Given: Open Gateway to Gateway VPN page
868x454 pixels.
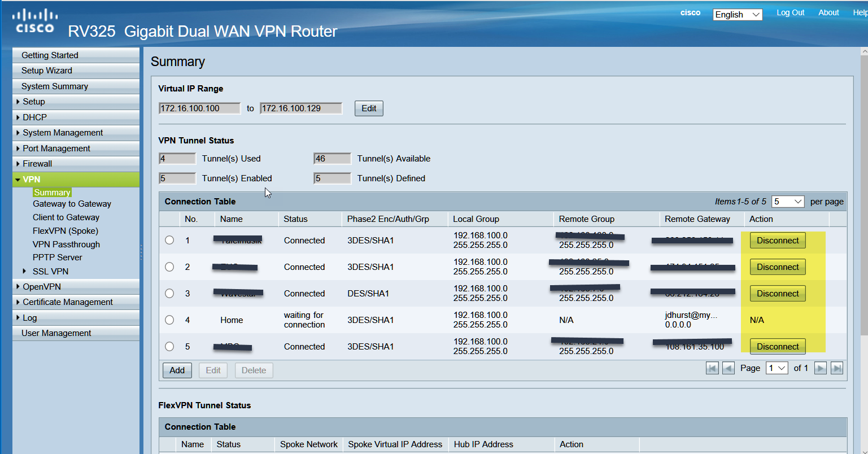Looking at the screenshot, I should 72,204.
